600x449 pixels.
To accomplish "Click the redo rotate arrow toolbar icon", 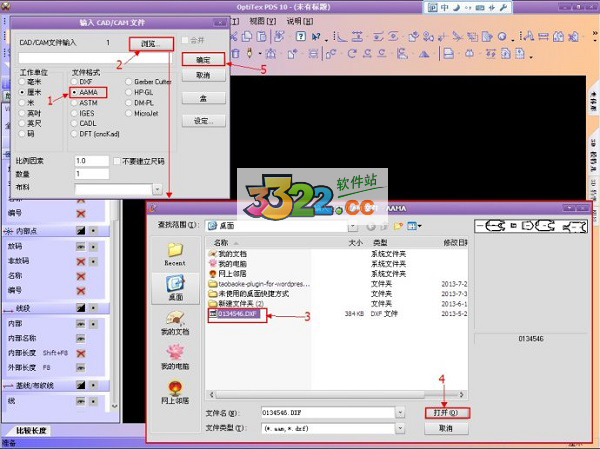I will point(352,54).
